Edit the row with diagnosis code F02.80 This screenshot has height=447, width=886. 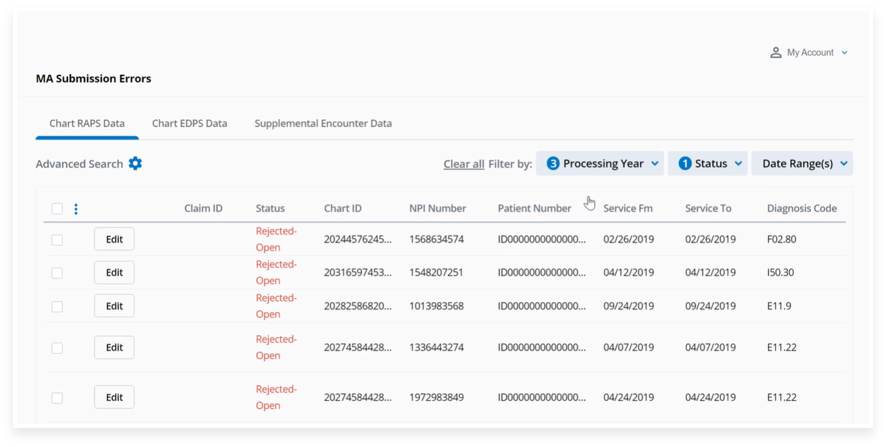coord(114,239)
